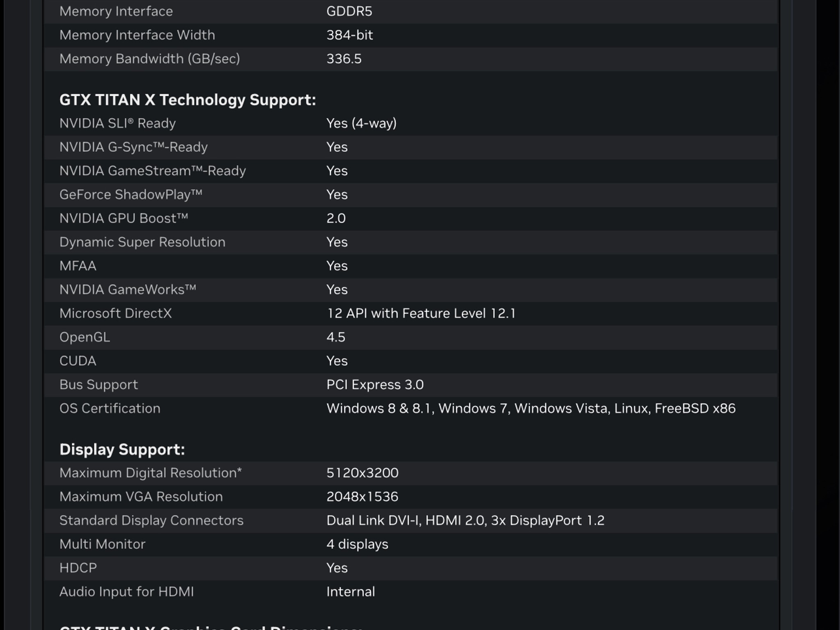
Task: Select the 384-bit memory width value
Action: [349, 35]
